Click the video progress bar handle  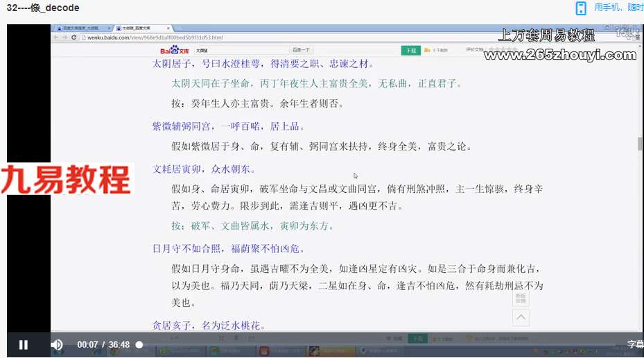139,345
